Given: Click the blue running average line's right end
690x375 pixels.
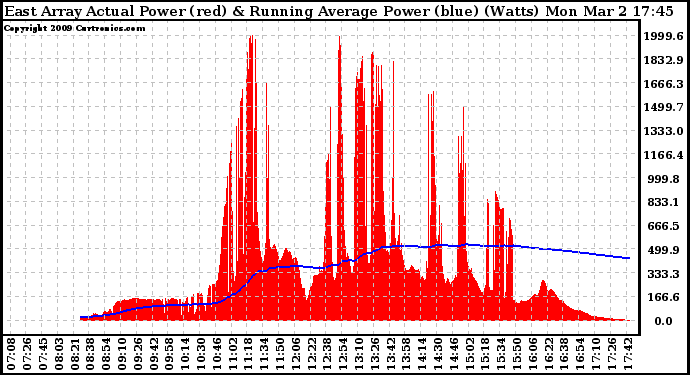Looking at the screenshot, I should (629, 258).
